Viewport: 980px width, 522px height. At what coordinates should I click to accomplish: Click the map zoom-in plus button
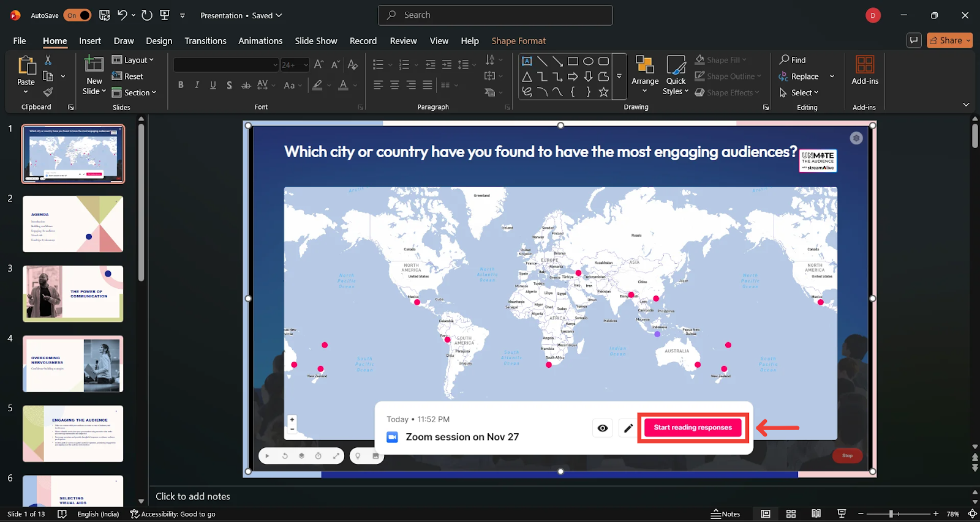click(x=292, y=420)
